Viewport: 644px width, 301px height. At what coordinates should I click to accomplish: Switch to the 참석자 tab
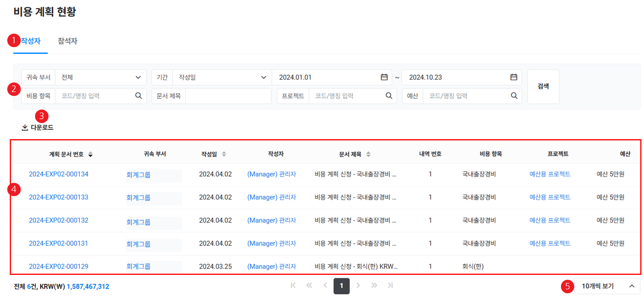67,41
